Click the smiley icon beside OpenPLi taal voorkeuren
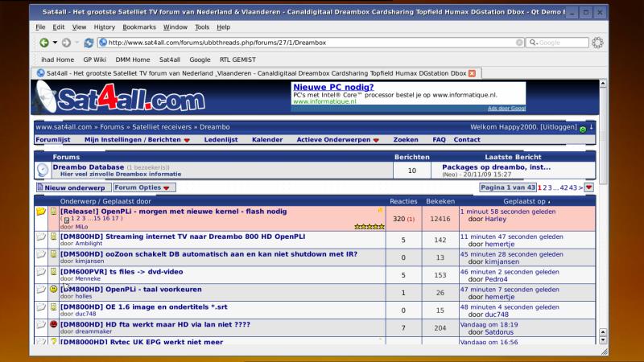Screen dimensions: 644x362 (x=53, y=289)
